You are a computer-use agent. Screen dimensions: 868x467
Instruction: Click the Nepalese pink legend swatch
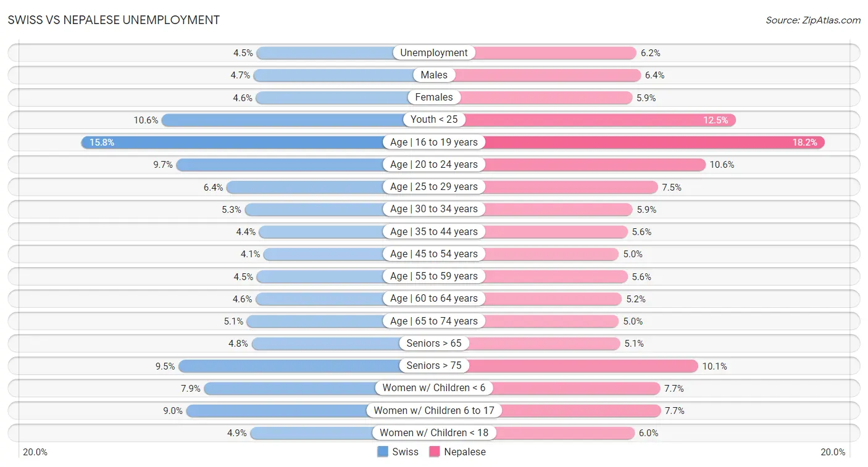pos(435,452)
